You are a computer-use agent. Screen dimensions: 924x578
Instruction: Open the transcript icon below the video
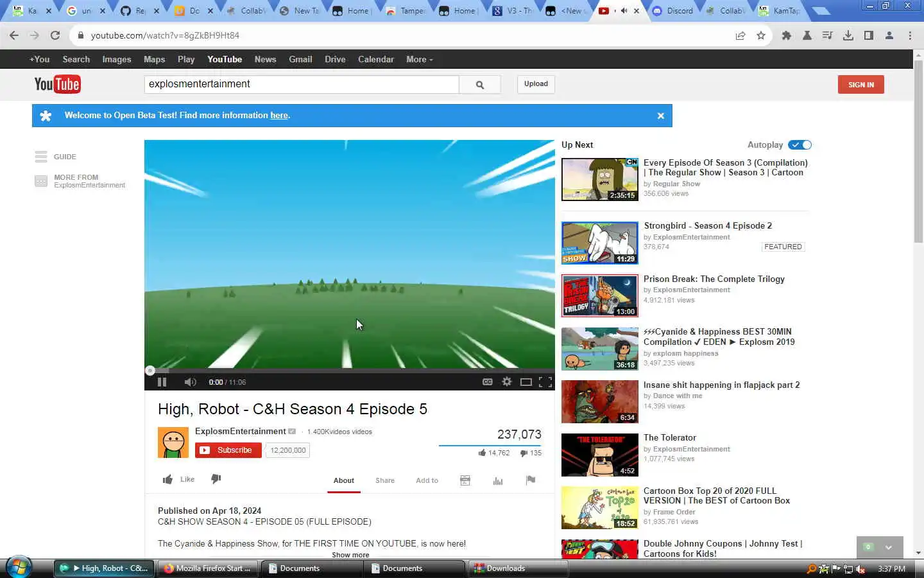click(465, 480)
